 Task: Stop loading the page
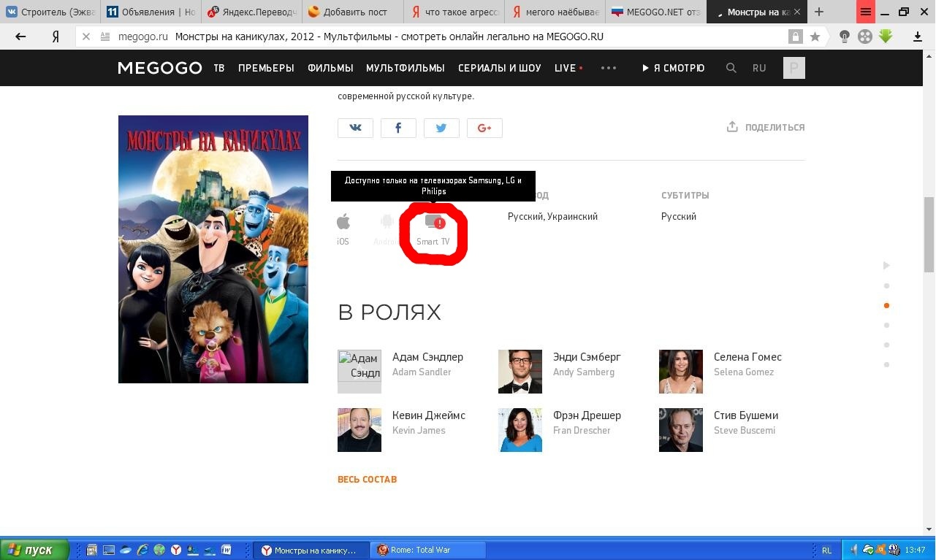85,37
